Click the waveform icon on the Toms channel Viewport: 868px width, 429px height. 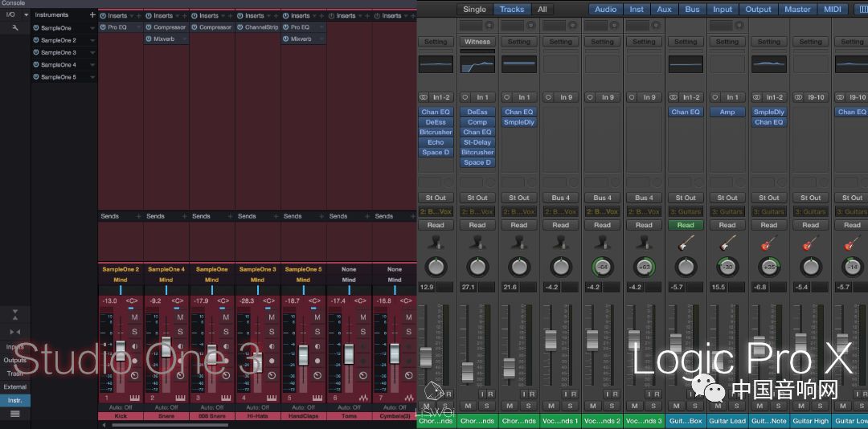(x=364, y=398)
